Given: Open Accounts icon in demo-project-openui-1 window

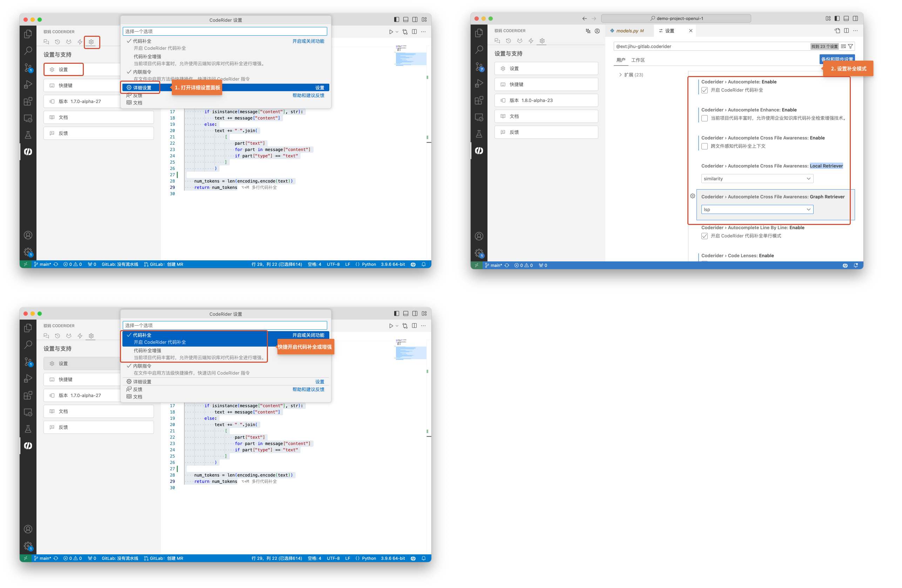Looking at the screenshot, I should [479, 236].
